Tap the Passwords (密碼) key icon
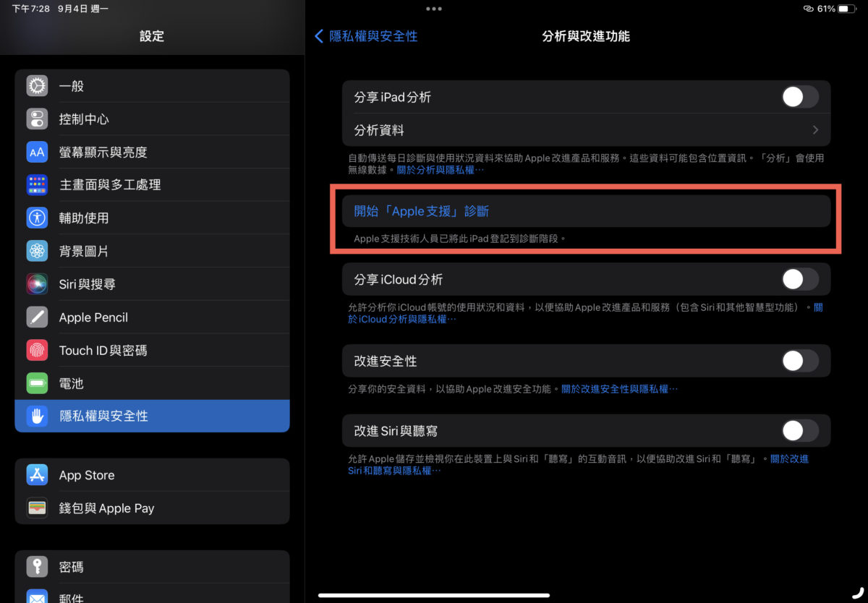 click(37, 567)
